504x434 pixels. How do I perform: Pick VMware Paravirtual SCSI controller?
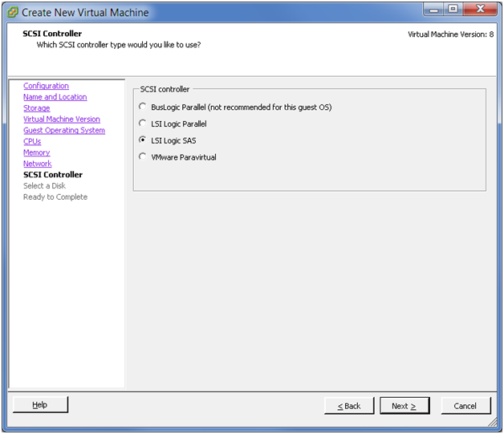coord(143,157)
